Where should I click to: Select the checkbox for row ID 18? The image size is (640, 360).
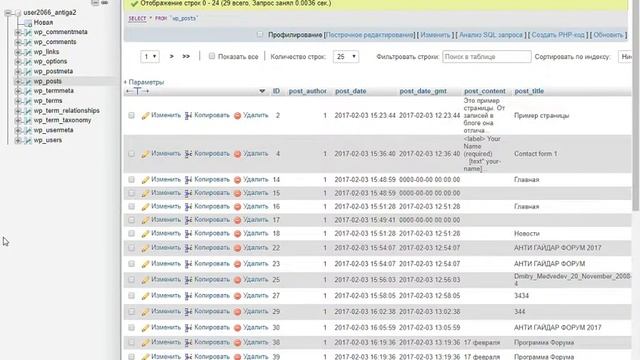(131, 233)
